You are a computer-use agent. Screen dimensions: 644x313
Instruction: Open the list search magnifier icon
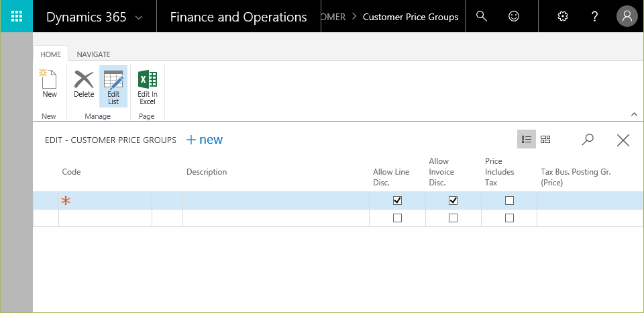click(x=588, y=140)
